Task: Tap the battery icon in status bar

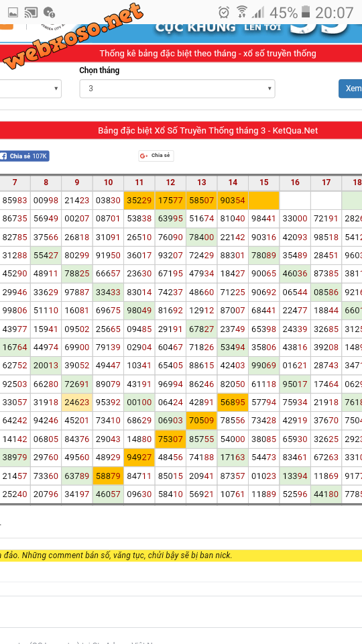Action: [x=306, y=12]
